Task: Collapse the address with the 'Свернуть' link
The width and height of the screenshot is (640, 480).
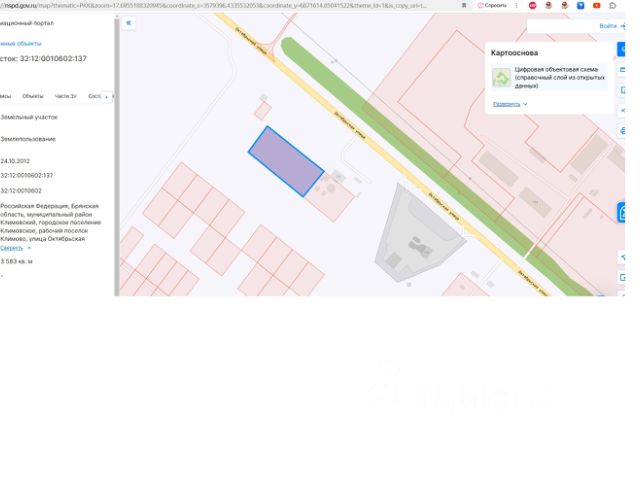Action: [11, 248]
